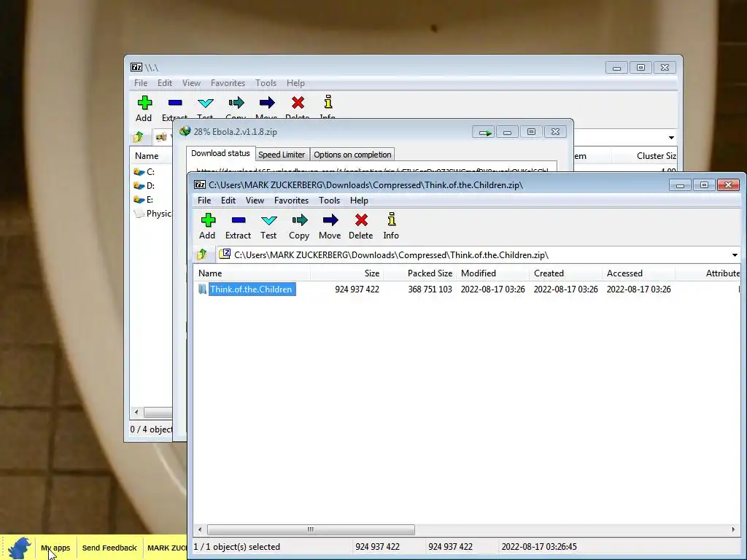
Task: Sort by the Size column header
Action: (x=347, y=273)
